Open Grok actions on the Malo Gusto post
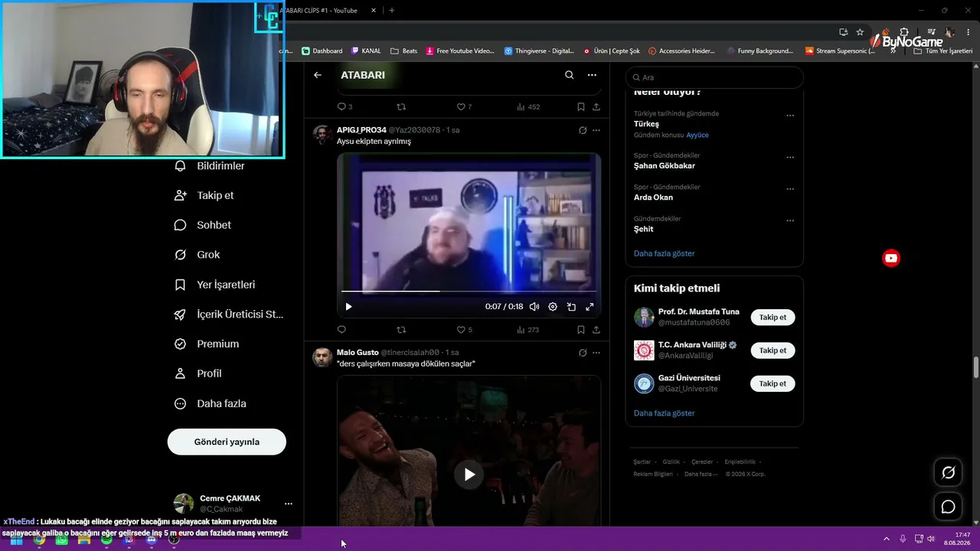This screenshot has height=551, width=980. click(583, 353)
